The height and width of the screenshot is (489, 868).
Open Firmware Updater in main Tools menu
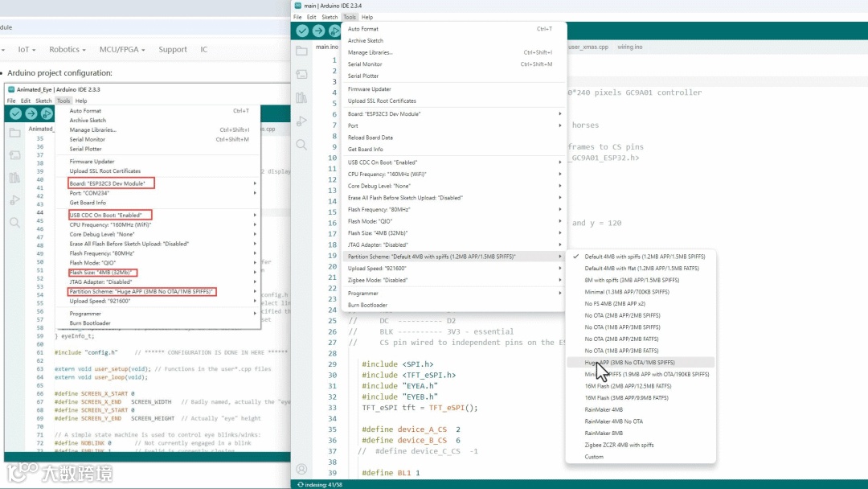454,89
